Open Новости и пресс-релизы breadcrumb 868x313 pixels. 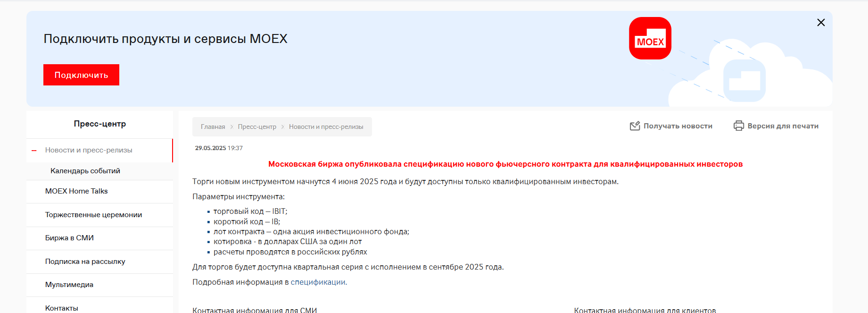pyautogui.click(x=326, y=127)
